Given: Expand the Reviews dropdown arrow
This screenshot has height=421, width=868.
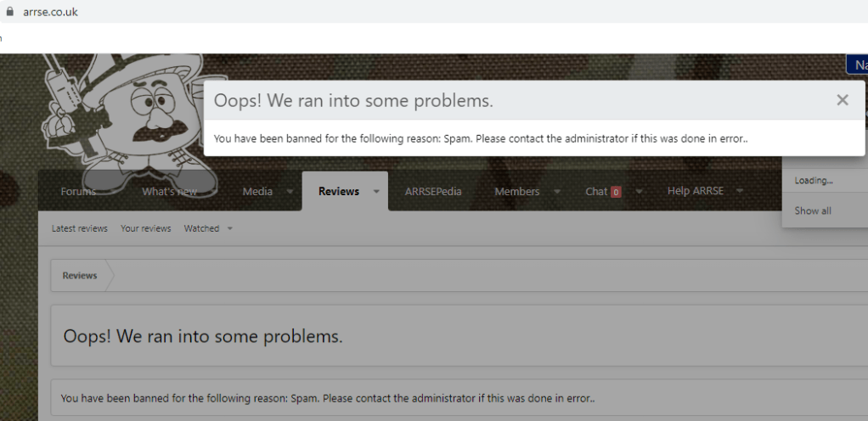Looking at the screenshot, I should pyautogui.click(x=376, y=192).
